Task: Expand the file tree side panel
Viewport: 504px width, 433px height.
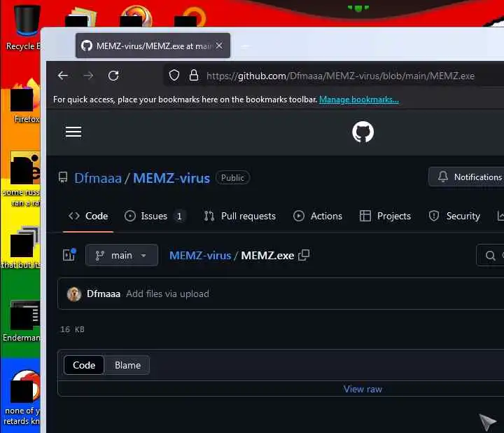Action: (69, 255)
